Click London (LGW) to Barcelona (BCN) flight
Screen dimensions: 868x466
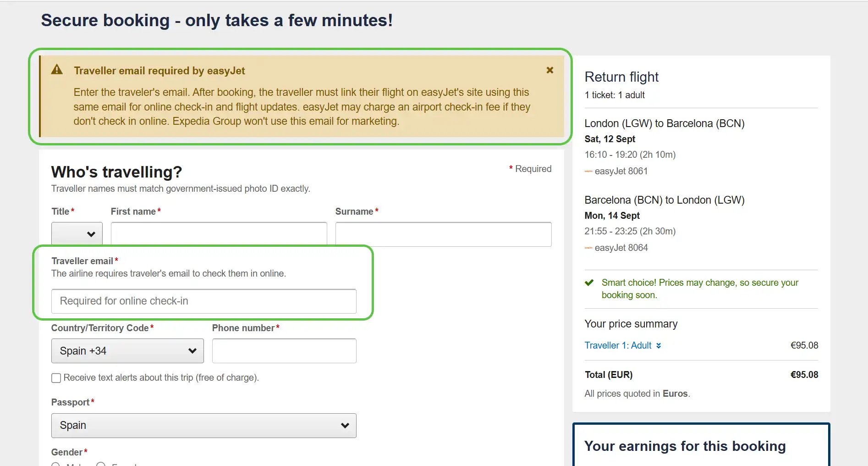(x=665, y=123)
